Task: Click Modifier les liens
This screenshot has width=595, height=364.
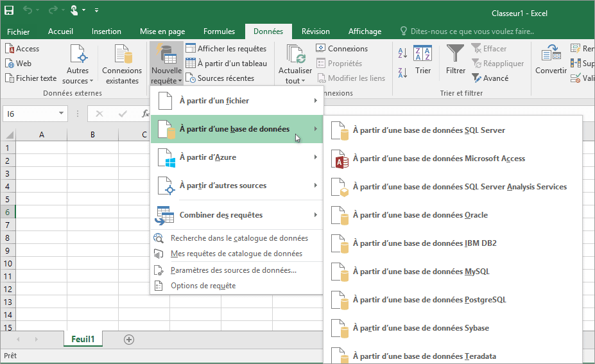Action: click(351, 78)
